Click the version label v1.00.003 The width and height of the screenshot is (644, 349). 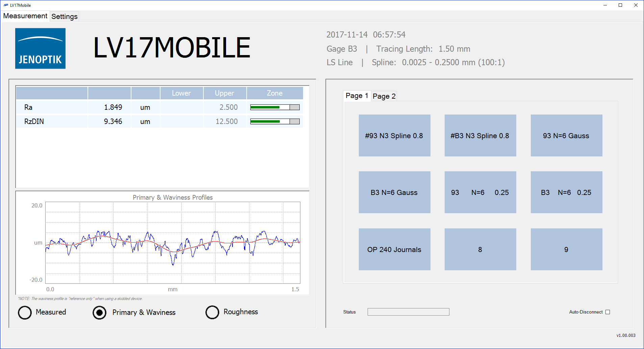(x=626, y=335)
